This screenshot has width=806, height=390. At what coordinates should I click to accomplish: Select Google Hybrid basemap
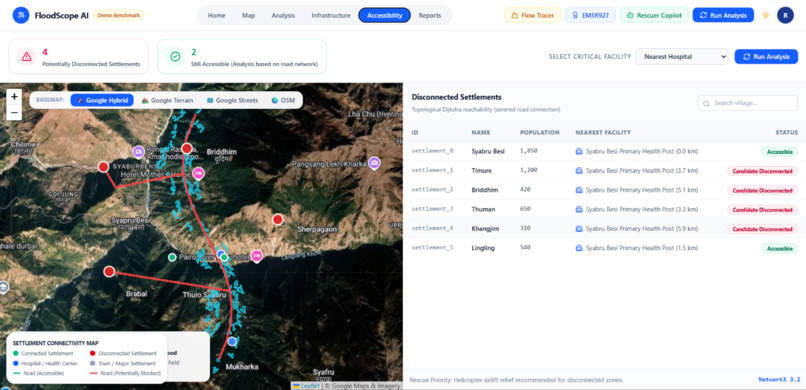pos(102,100)
